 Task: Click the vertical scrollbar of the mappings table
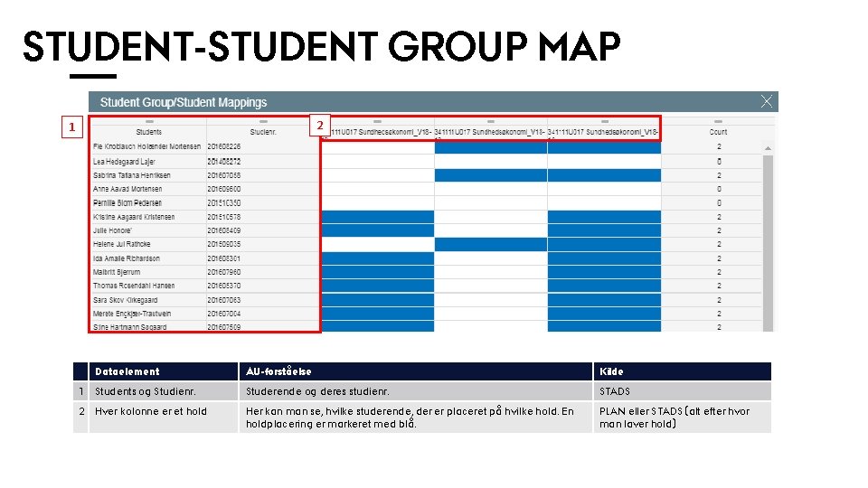[768, 243]
